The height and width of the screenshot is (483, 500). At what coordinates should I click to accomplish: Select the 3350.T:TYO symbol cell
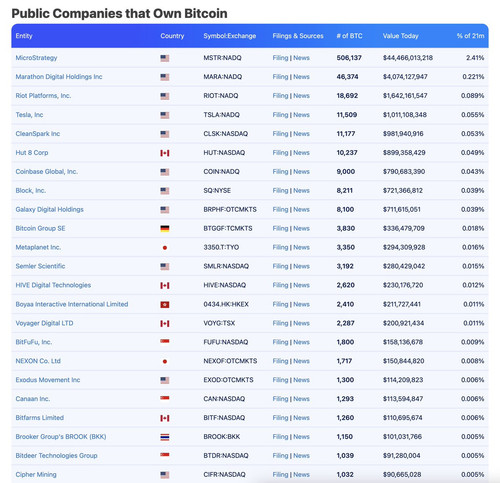pos(221,247)
